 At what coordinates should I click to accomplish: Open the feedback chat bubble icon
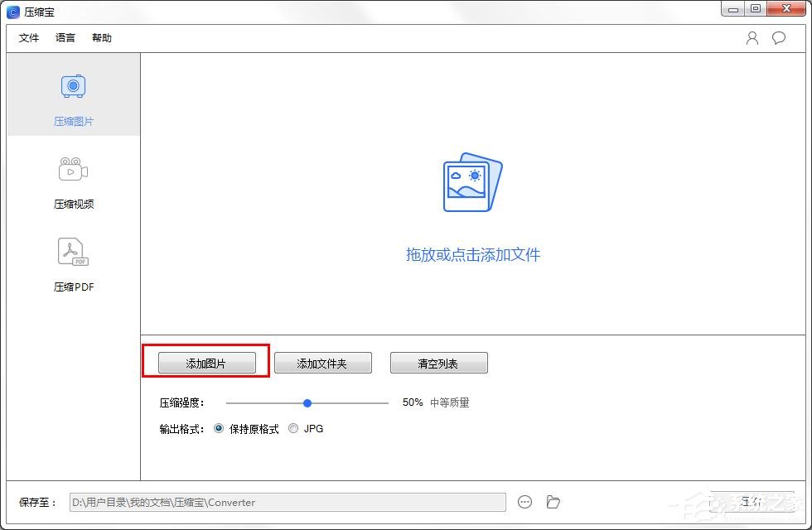[x=777, y=37]
